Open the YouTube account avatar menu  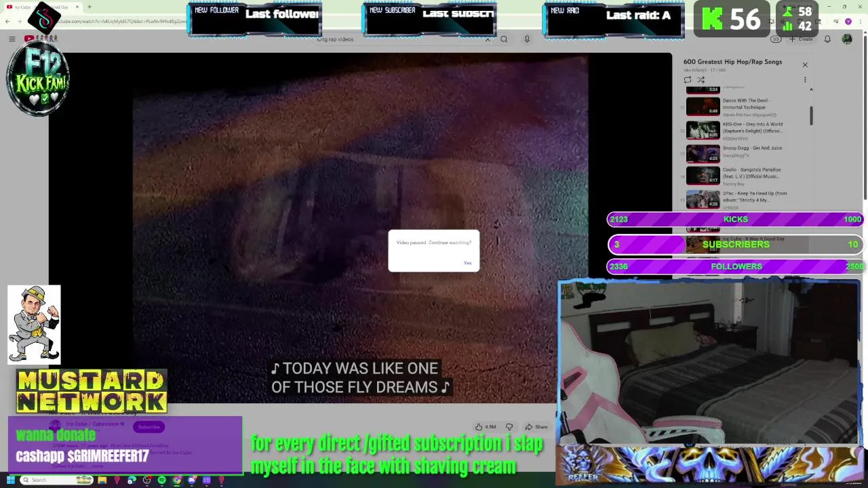847,39
